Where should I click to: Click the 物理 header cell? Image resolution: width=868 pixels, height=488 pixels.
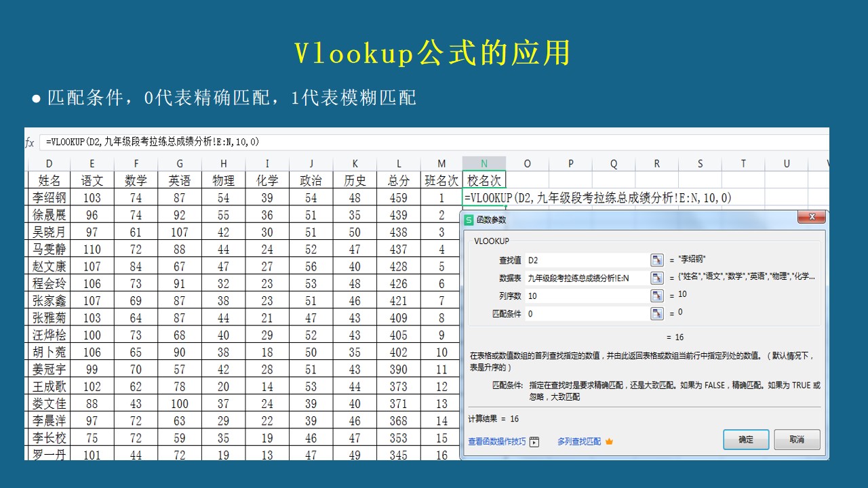point(223,180)
